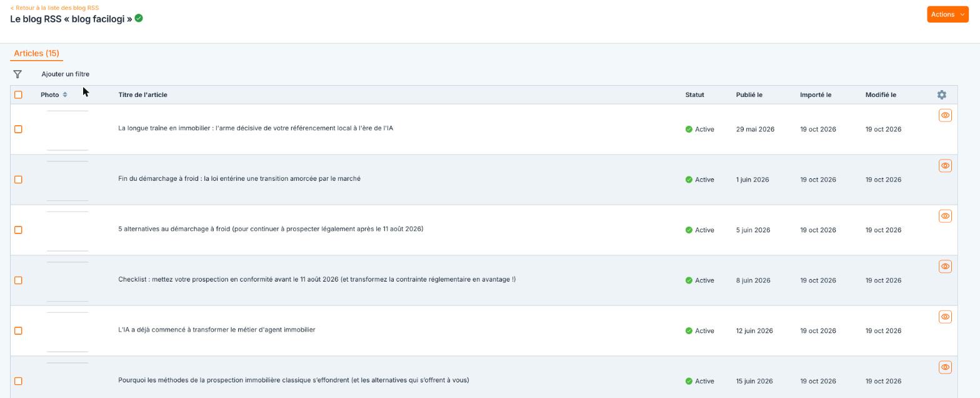Viewport: 980px width, 398px height.
Task: Click Active status icon of 'L'IA a déjà' row
Action: point(689,331)
